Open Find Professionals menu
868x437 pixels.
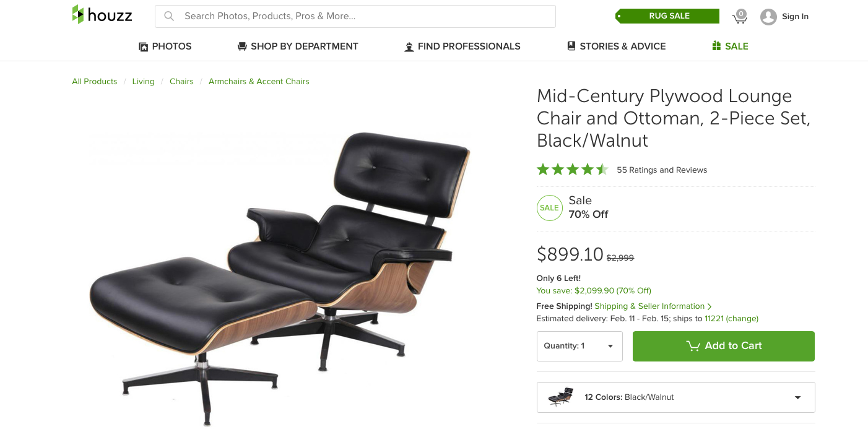462,46
